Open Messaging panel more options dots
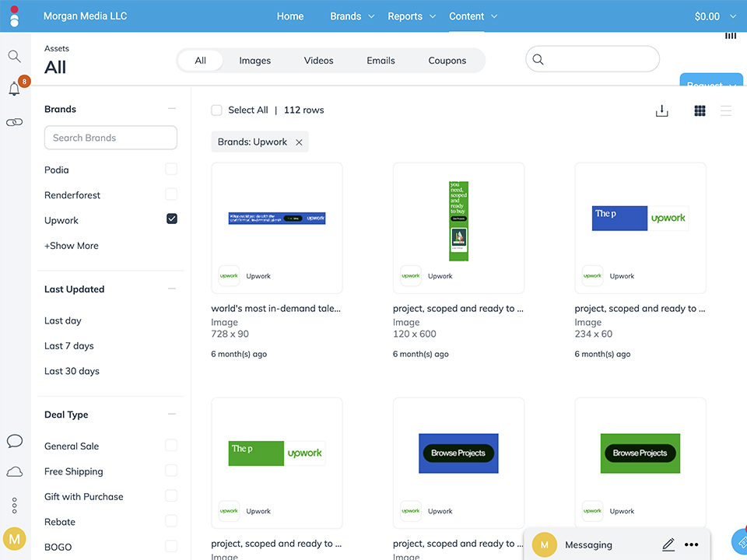The image size is (747, 560). click(691, 544)
